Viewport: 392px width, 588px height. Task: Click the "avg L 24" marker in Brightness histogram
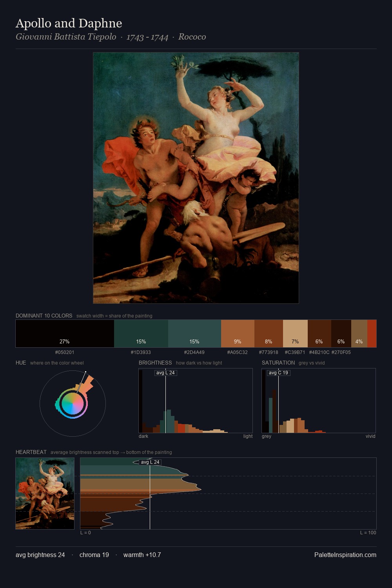[165, 373]
